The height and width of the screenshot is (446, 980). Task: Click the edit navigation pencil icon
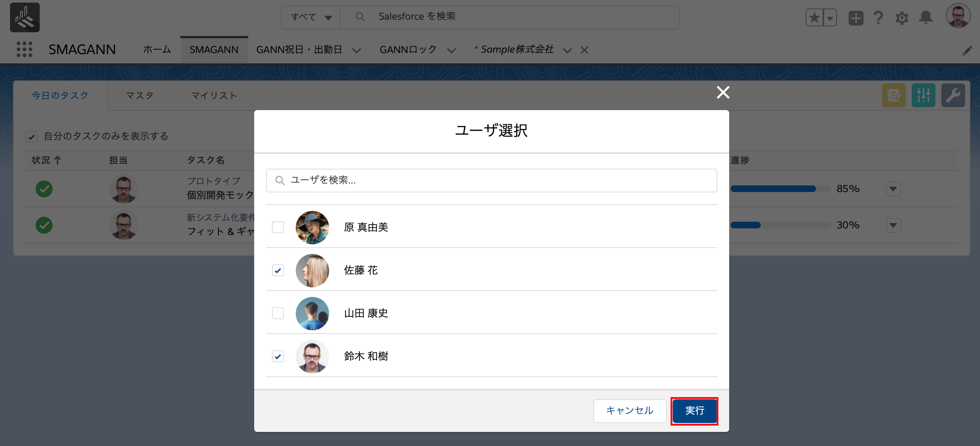click(x=967, y=50)
